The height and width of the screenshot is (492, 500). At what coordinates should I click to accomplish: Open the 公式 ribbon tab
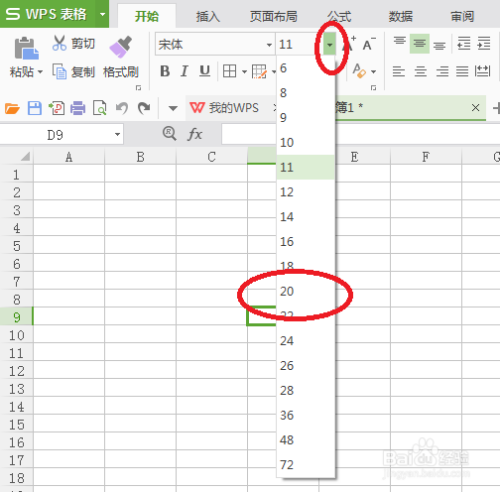pyautogui.click(x=339, y=16)
